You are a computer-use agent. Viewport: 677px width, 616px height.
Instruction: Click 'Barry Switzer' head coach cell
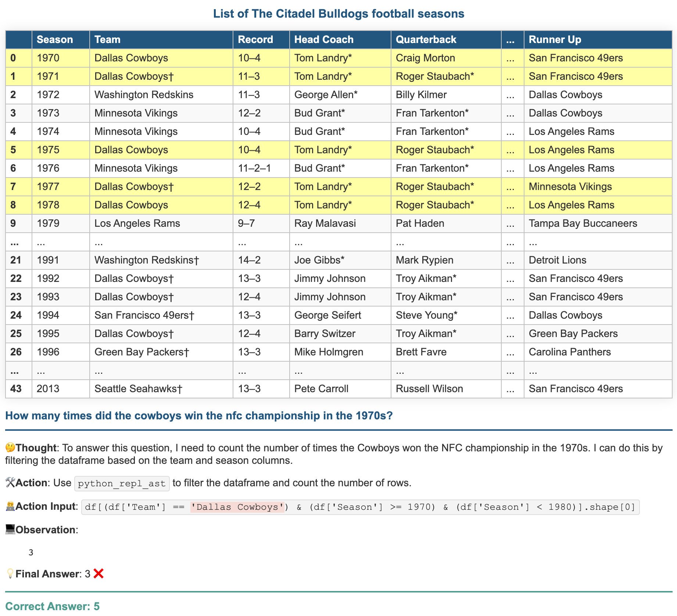(340, 334)
